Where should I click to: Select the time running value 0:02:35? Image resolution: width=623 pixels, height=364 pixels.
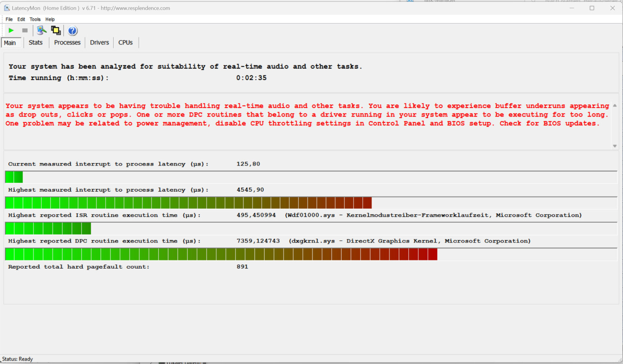tap(251, 78)
